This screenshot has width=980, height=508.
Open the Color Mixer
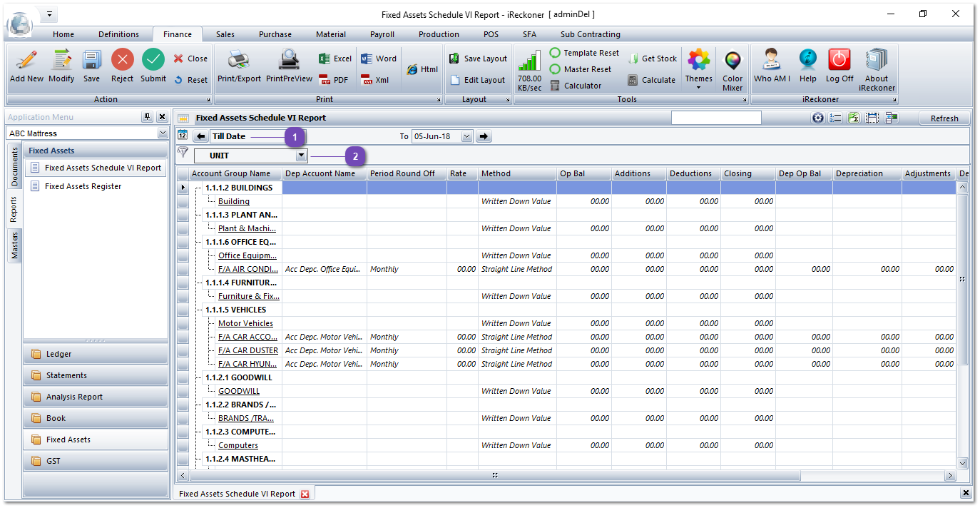click(x=733, y=68)
